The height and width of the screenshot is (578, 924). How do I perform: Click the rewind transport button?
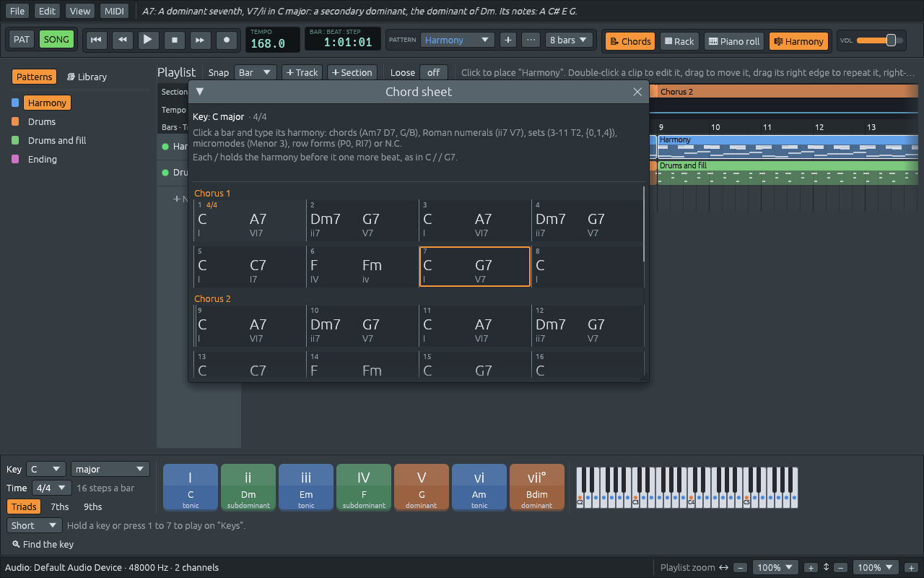point(122,40)
